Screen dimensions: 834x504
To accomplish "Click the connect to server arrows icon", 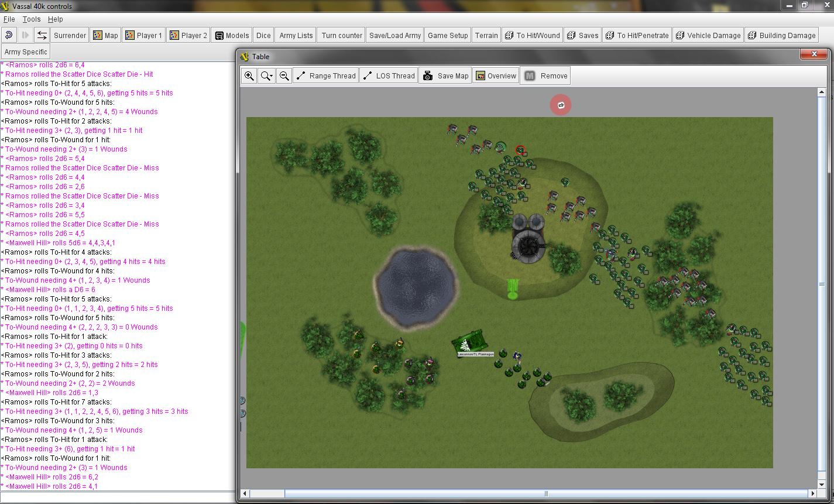I will [42, 35].
